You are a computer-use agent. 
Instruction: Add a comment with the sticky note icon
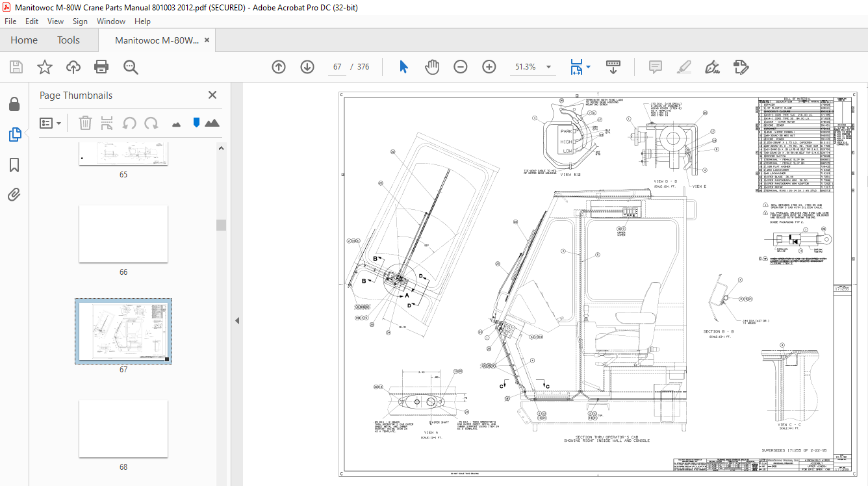click(656, 67)
